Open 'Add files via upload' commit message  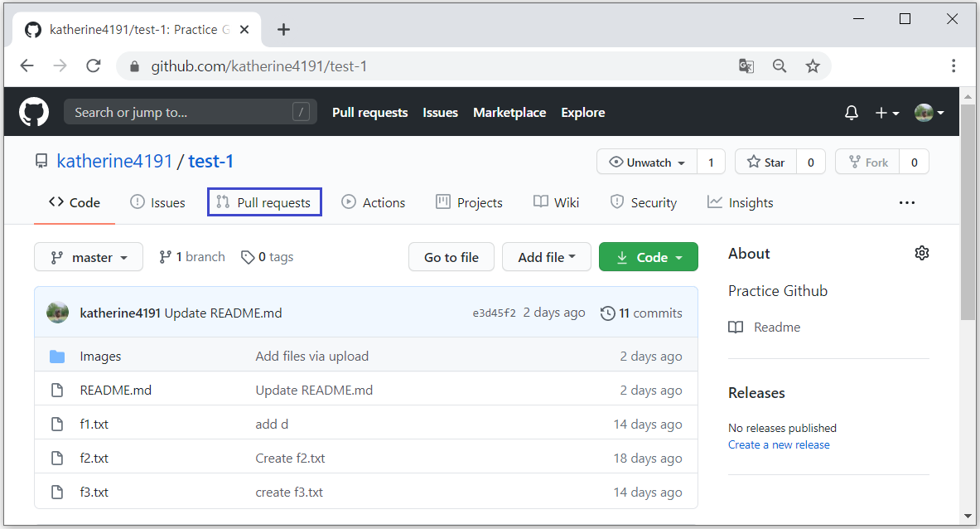point(311,357)
